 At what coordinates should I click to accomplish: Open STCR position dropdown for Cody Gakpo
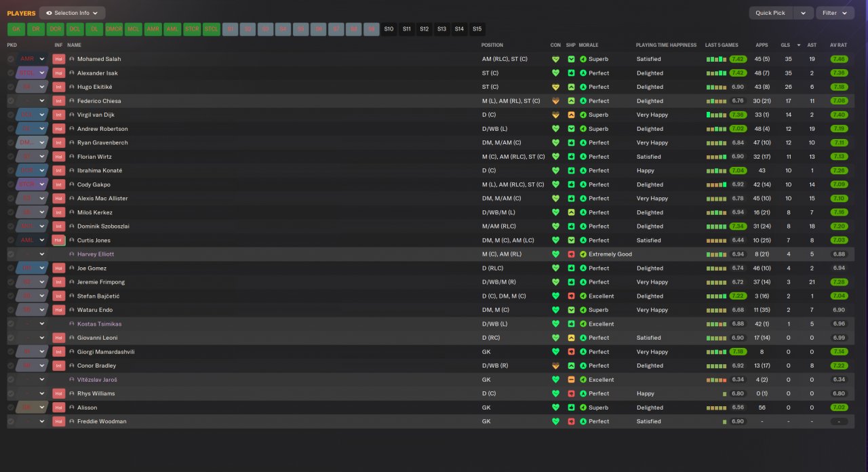pyautogui.click(x=32, y=184)
